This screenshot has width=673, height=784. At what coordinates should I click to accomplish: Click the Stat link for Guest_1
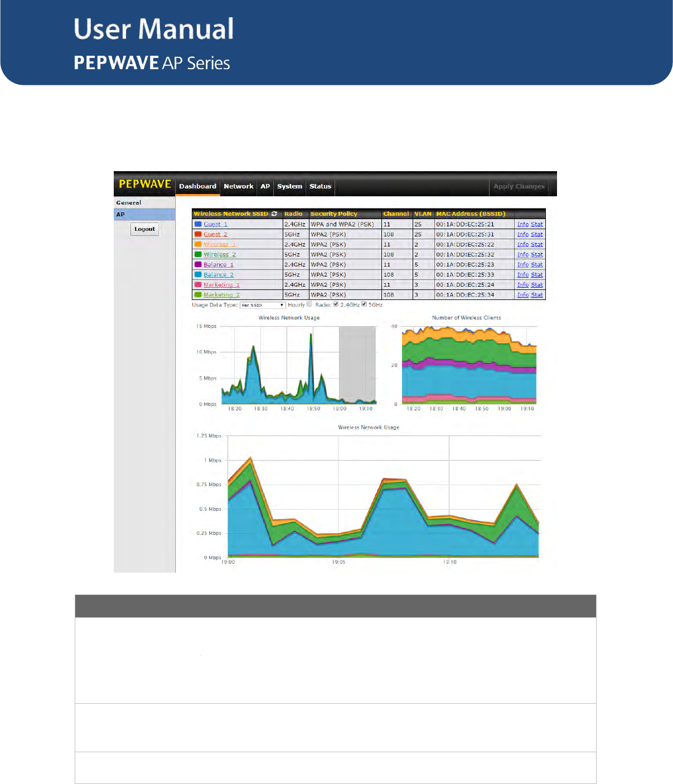(x=537, y=224)
